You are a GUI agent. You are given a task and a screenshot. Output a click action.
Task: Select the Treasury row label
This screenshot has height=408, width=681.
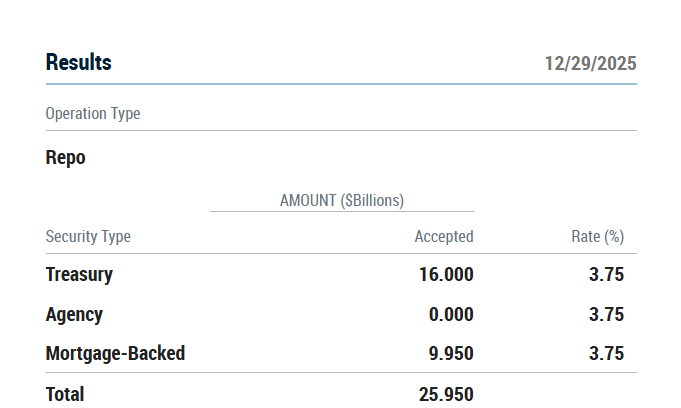[x=79, y=274]
